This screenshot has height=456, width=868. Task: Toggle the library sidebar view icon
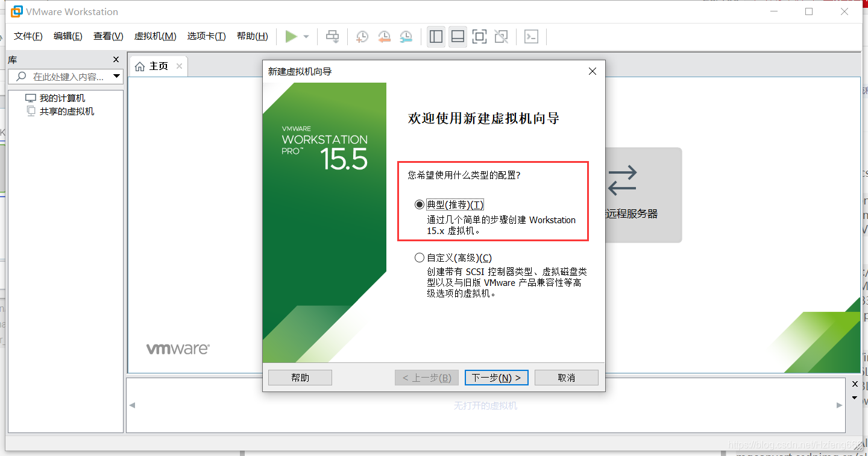436,37
